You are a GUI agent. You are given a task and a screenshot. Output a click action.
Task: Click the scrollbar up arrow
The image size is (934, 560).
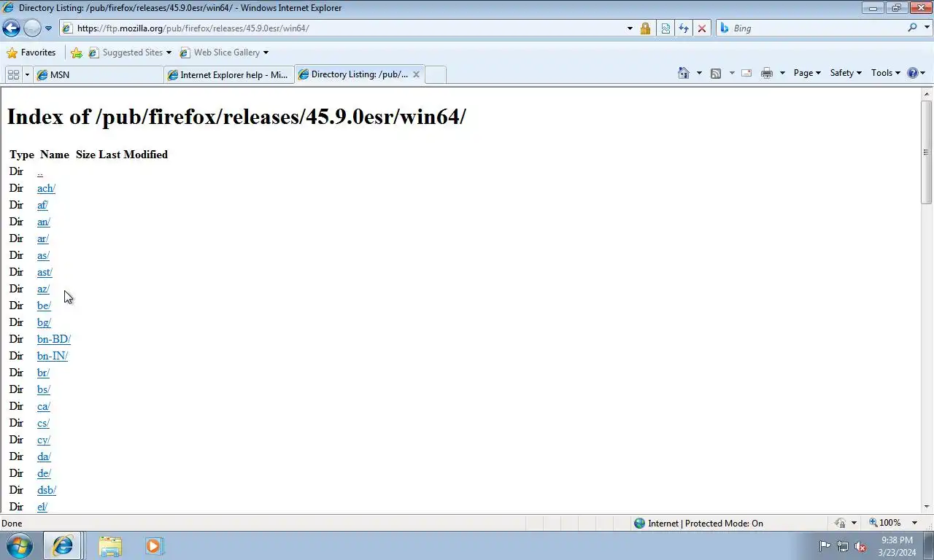[x=927, y=93]
